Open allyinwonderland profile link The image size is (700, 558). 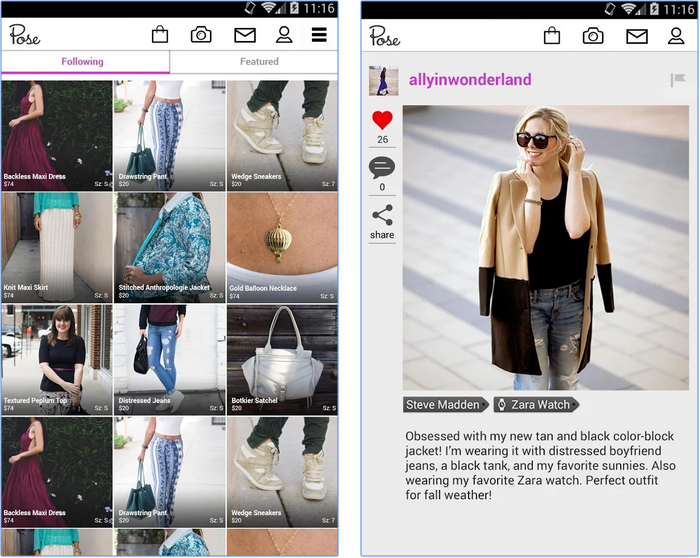(x=470, y=79)
